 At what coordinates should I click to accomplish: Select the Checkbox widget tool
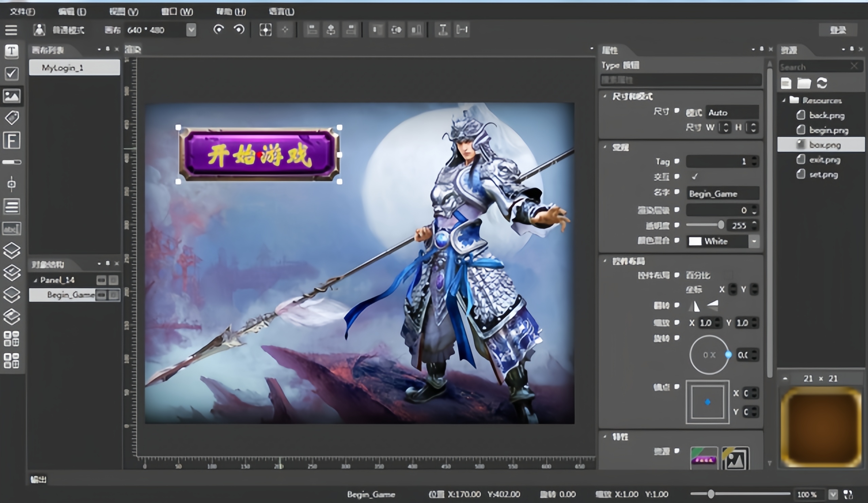click(x=11, y=73)
